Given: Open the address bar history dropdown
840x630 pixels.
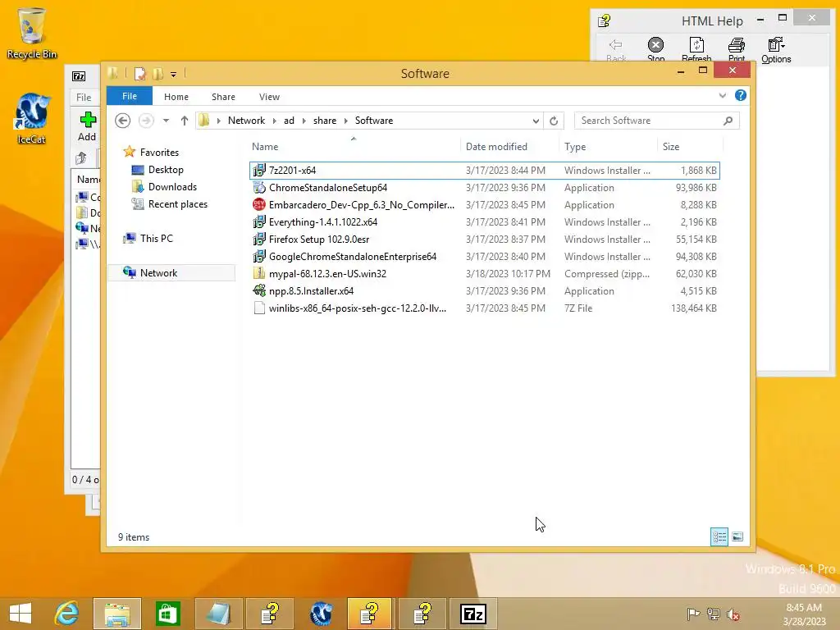Looking at the screenshot, I should click(536, 121).
